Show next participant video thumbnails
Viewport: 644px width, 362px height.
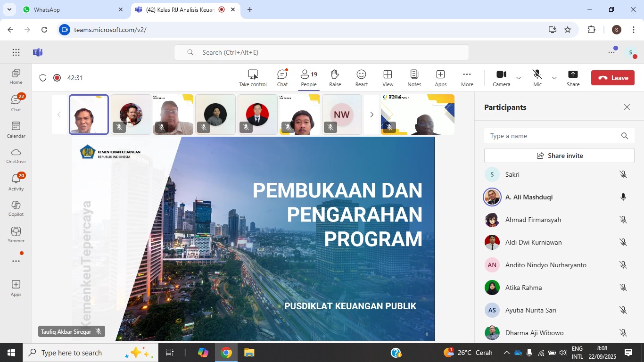coord(372,115)
